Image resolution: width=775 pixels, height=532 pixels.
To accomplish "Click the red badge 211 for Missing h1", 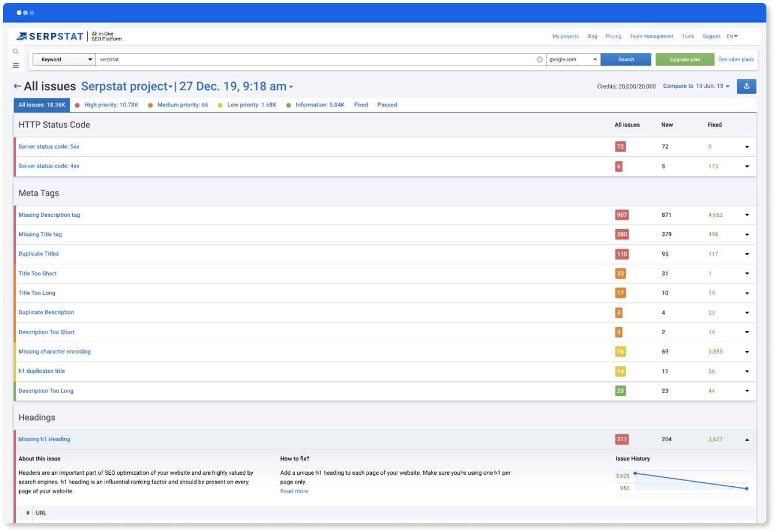I will (622, 439).
